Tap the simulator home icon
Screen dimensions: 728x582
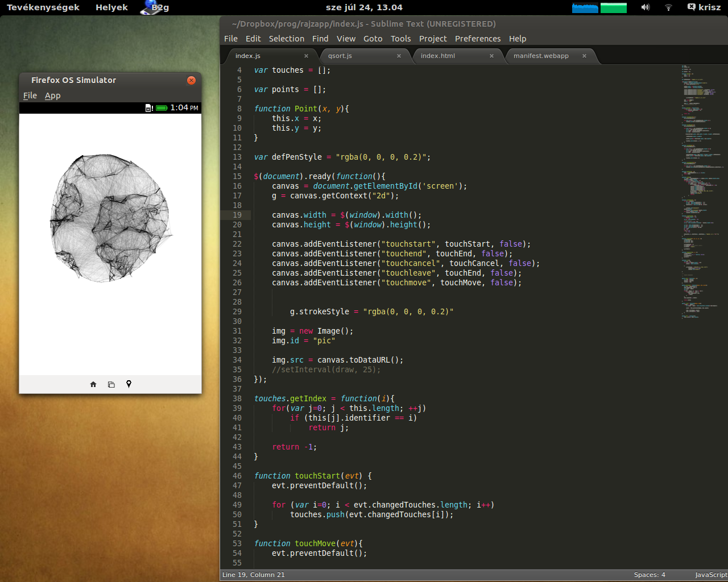click(x=93, y=385)
